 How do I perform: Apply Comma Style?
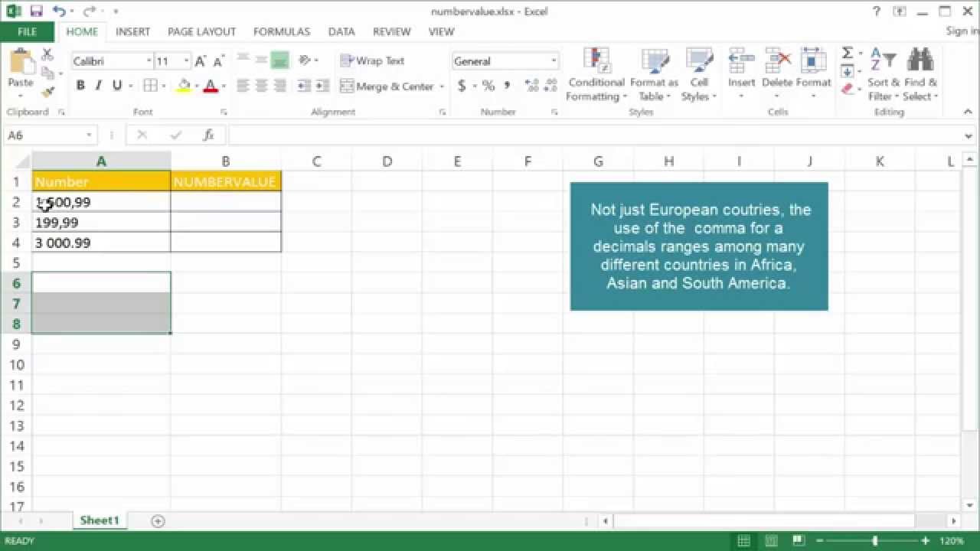(x=507, y=86)
